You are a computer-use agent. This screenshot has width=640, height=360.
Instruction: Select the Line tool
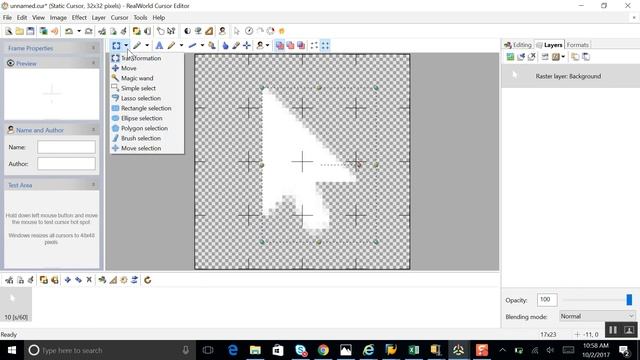192,45
